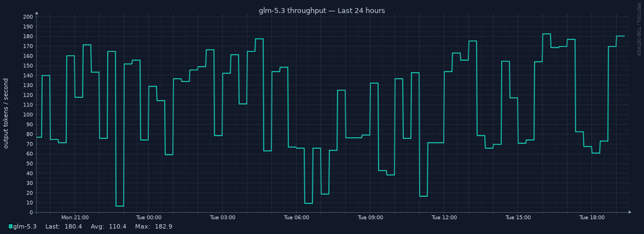Click the 'Tue 09:00' time axis label

point(370,218)
